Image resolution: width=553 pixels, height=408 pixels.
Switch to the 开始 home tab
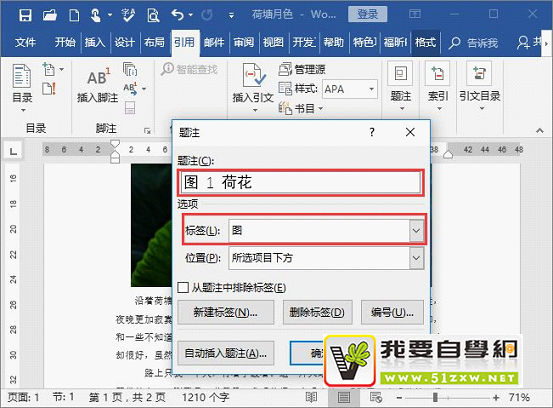(x=65, y=42)
